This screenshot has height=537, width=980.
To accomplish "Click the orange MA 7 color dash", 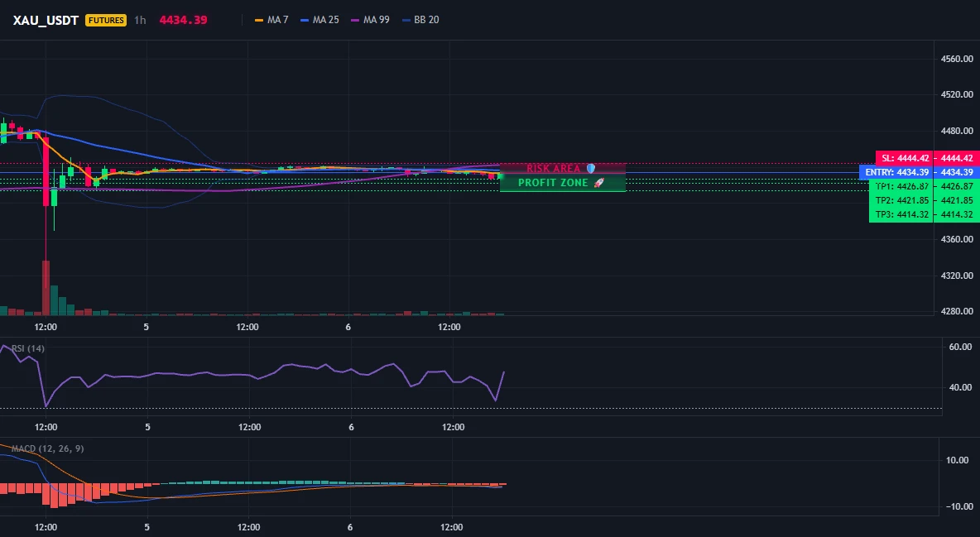I will [x=259, y=20].
